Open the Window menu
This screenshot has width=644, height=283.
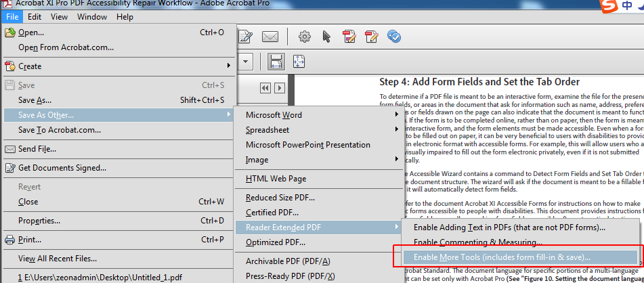coord(92,17)
